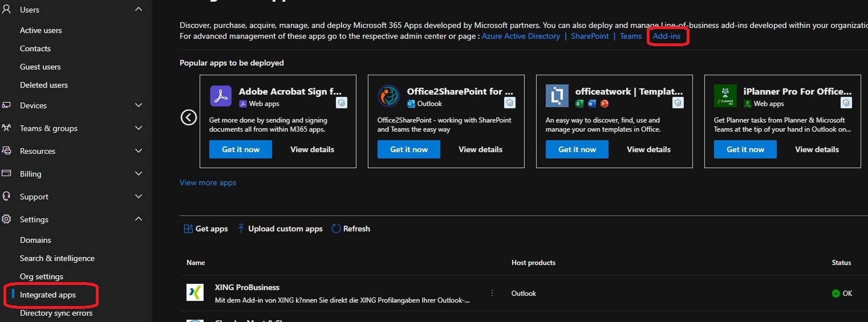868x322 pixels.
Task: Expand the Billing navigation section
Action: click(x=138, y=174)
